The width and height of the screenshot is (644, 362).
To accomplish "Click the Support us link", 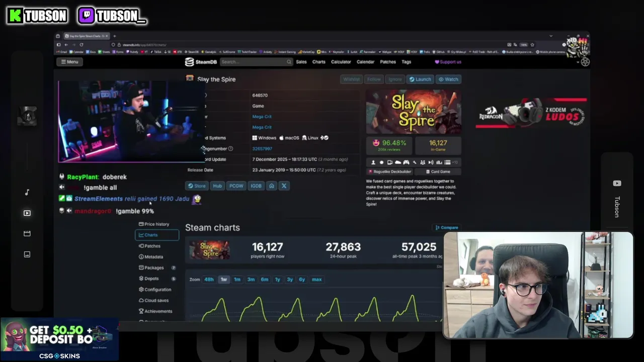I will (448, 62).
